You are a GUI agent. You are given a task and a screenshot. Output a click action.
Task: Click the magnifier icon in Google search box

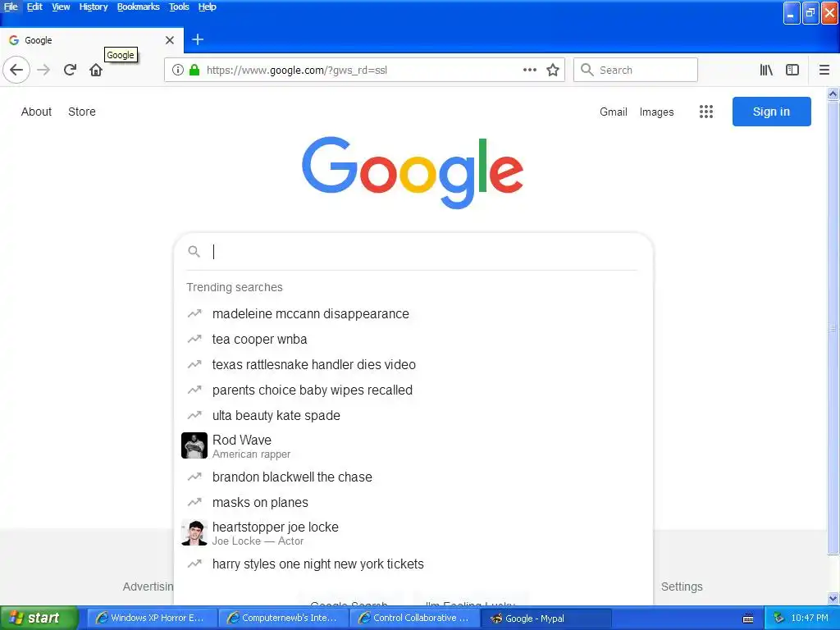click(194, 251)
